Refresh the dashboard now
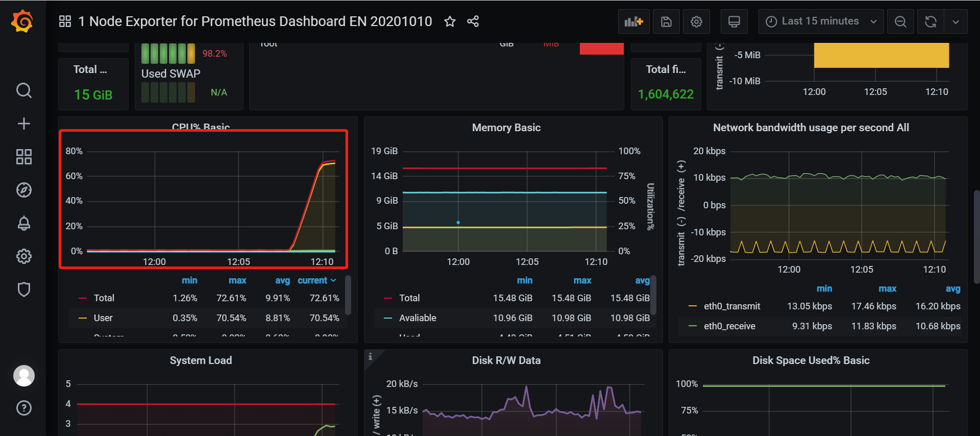Viewport: 980px width, 436px height. coord(930,21)
